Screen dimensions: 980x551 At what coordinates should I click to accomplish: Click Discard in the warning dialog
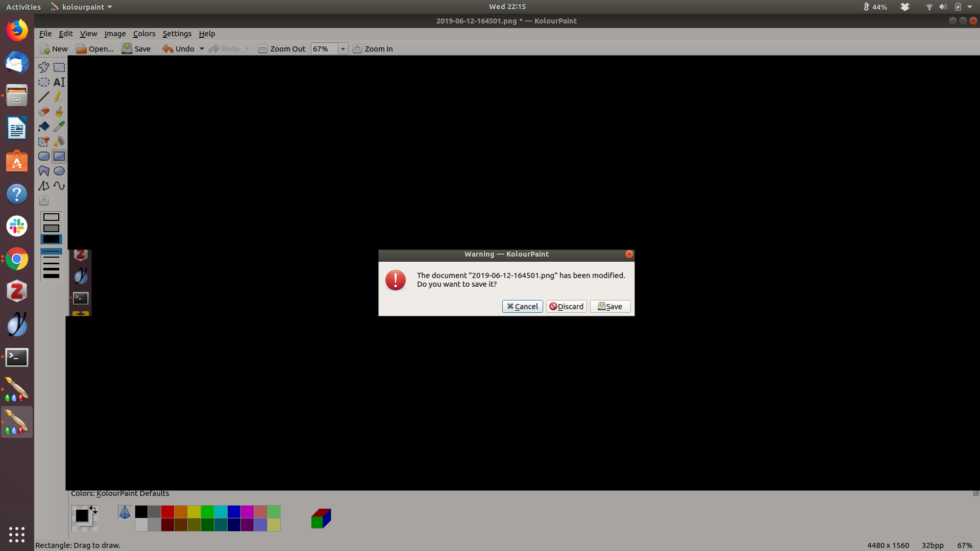566,306
